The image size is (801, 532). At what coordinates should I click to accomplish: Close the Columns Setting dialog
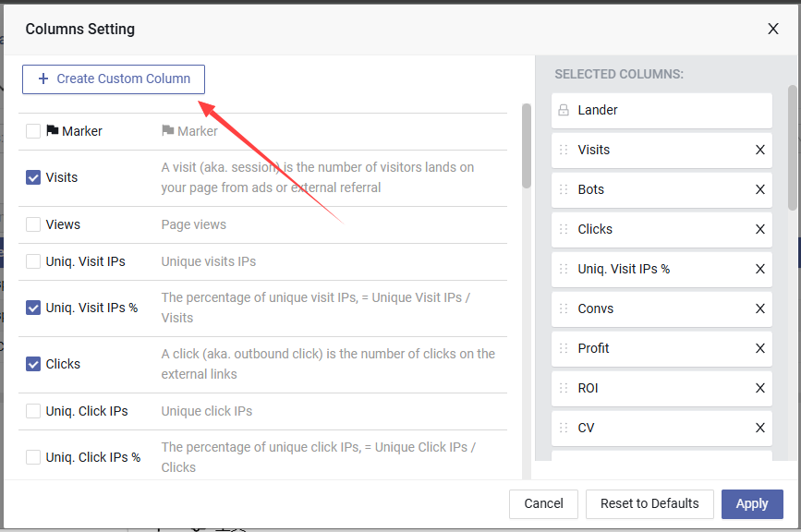pyautogui.click(x=773, y=29)
